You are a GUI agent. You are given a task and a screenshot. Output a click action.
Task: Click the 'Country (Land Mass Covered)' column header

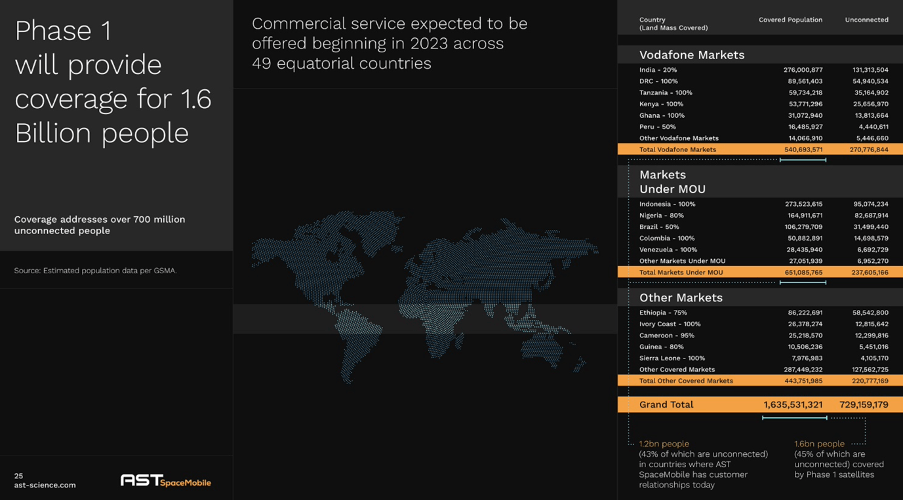673,24
